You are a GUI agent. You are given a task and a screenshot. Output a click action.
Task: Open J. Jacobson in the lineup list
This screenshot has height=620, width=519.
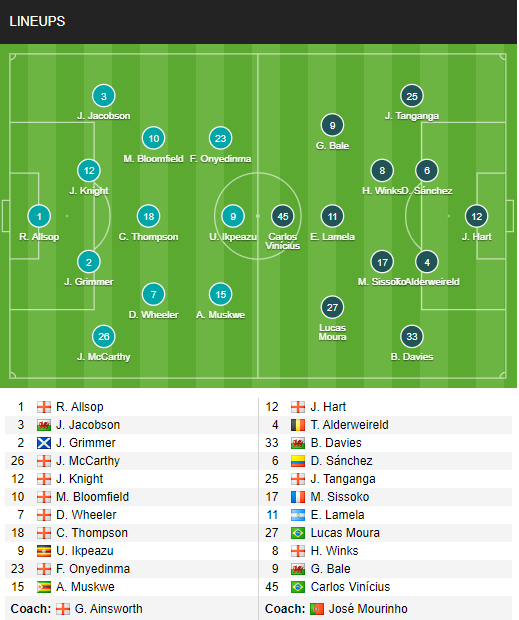click(x=88, y=425)
